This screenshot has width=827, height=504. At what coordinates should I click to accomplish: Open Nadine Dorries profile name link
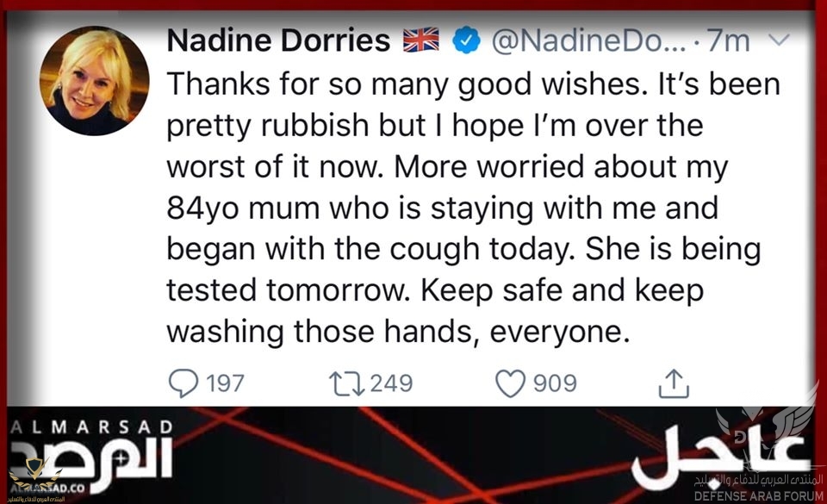(x=280, y=40)
